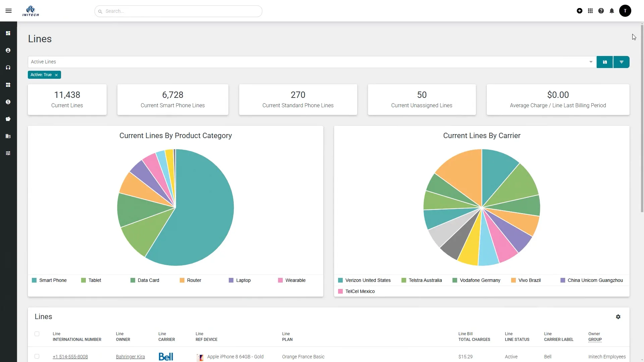Click the add plus icon in header

click(579, 11)
